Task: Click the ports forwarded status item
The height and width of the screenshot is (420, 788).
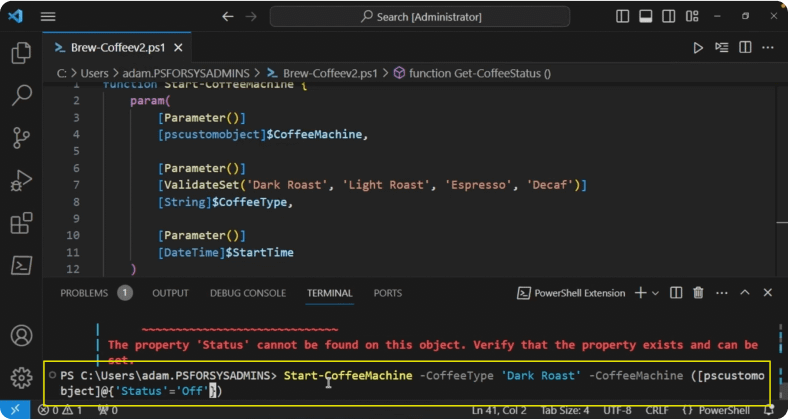Action: [107, 410]
